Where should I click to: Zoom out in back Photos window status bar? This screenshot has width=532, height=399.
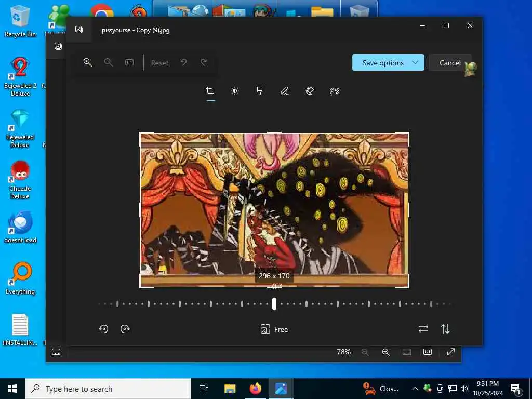pyautogui.click(x=365, y=352)
